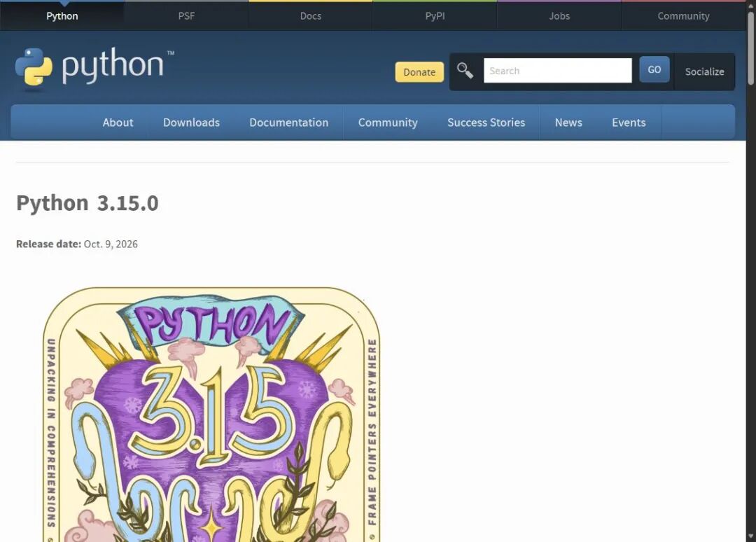Open the Community menu in main navigation
The height and width of the screenshot is (542, 756).
(x=388, y=123)
